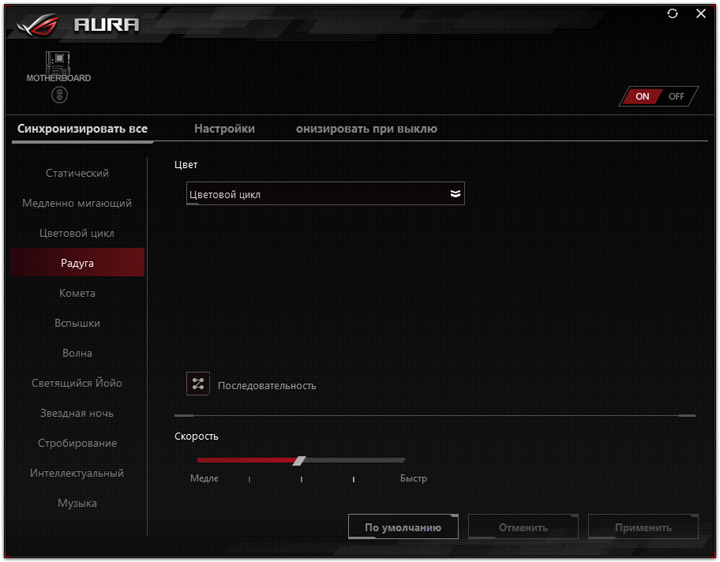Click the ROG logo in header

(38, 25)
